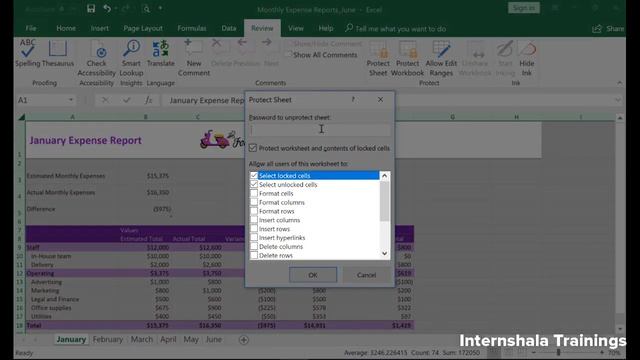Open Smart Lookup insights

131,58
